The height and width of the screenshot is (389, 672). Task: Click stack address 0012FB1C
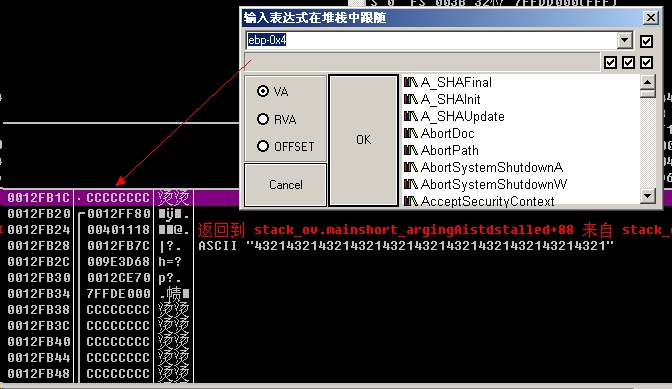(x=38, y=197)
